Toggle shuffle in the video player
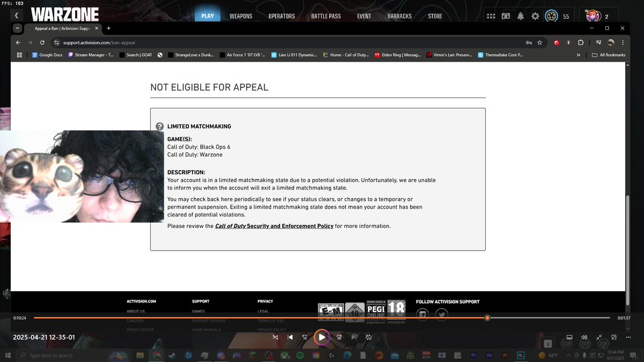Image resolution: width=644 pixels, height=362 pixels. point(275,337)
